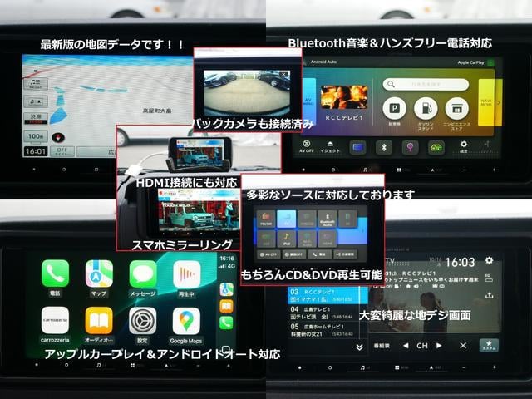Open the Audiobooks app icon
The width and height of the screenshot is (532, 399).
[99, 321]
